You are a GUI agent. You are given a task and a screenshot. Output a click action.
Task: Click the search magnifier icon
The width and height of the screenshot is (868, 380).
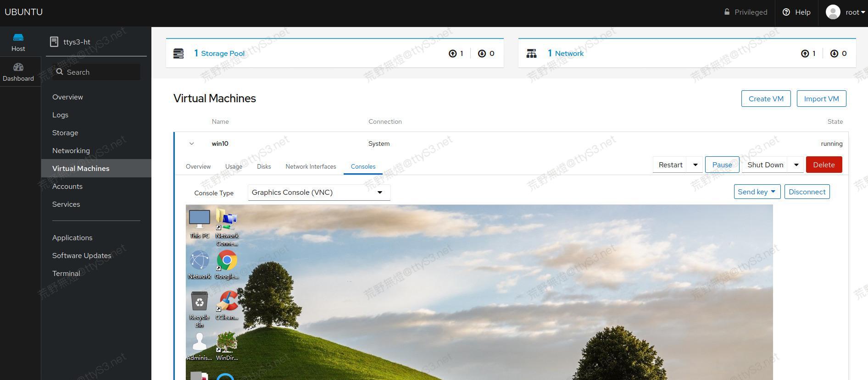pyautogui.click(x=60, y=72)
